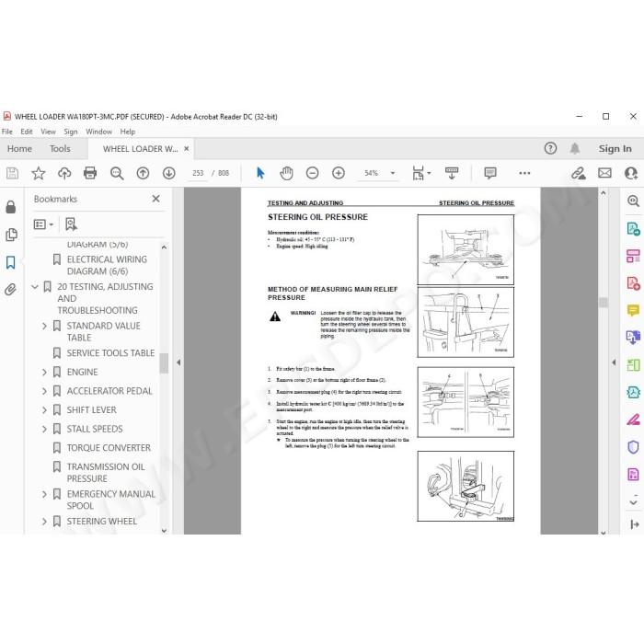Open Protect shield tool
The image size is (644, 644).
(x=633, y=447)
